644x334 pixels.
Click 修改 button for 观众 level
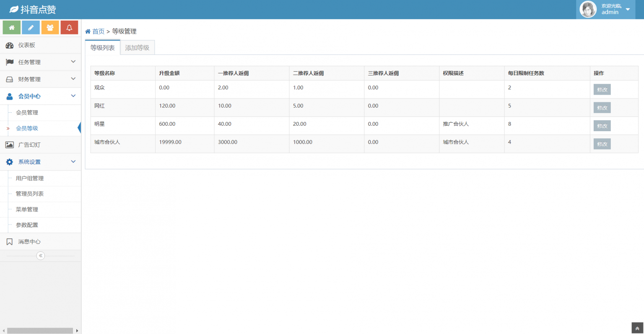(x=602, y=90)
